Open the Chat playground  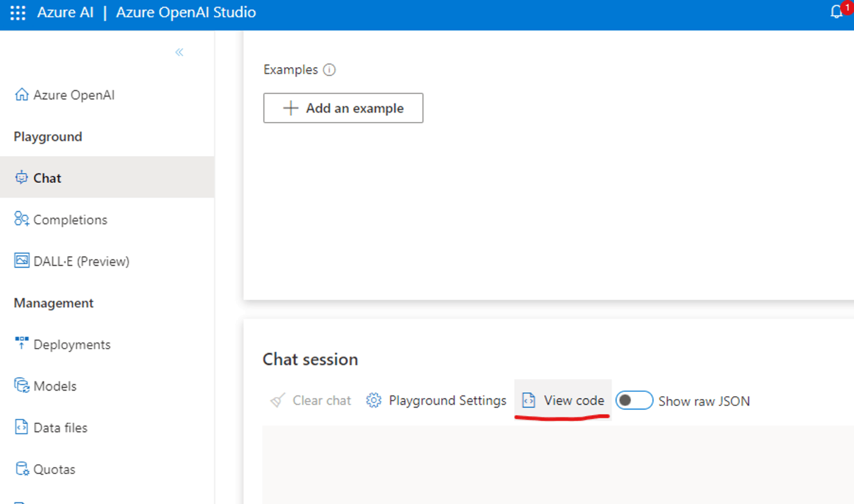pos(107,177)
